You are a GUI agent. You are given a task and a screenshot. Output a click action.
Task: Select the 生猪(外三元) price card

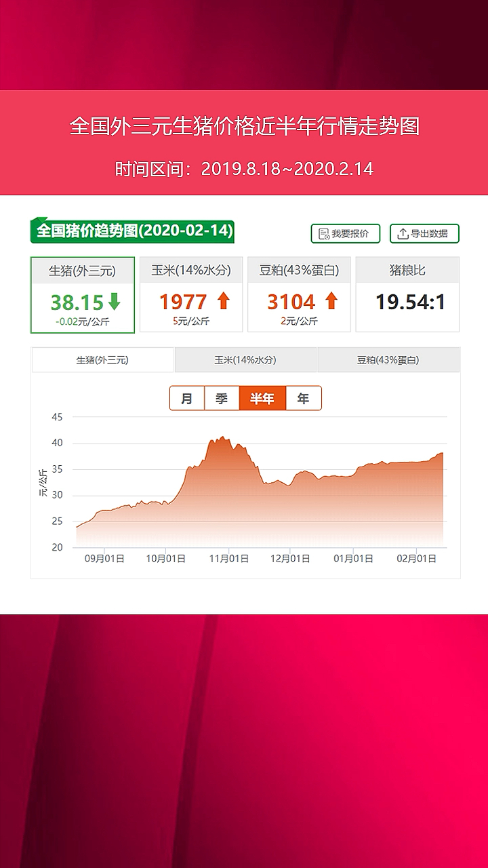click(x=83, y=294)
